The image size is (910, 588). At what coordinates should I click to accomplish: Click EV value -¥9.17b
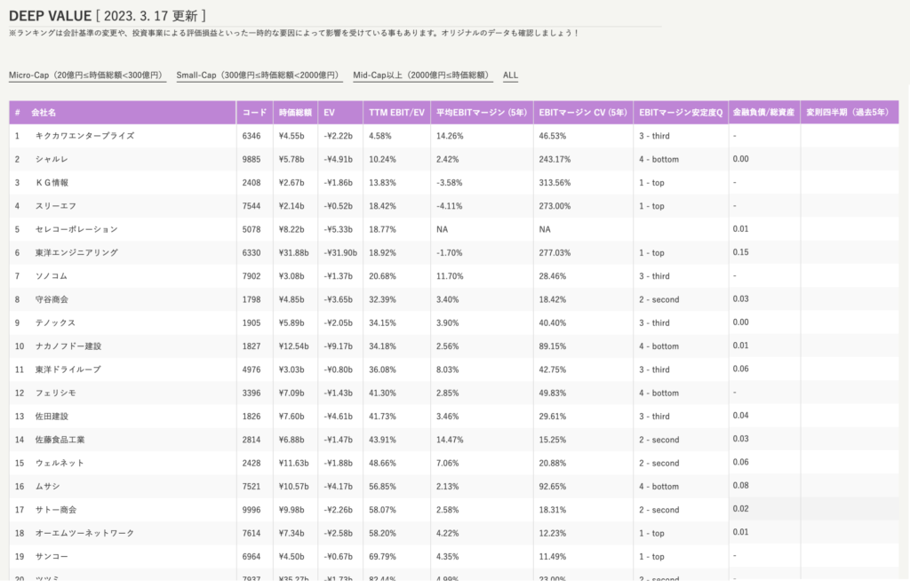[339, 346]
